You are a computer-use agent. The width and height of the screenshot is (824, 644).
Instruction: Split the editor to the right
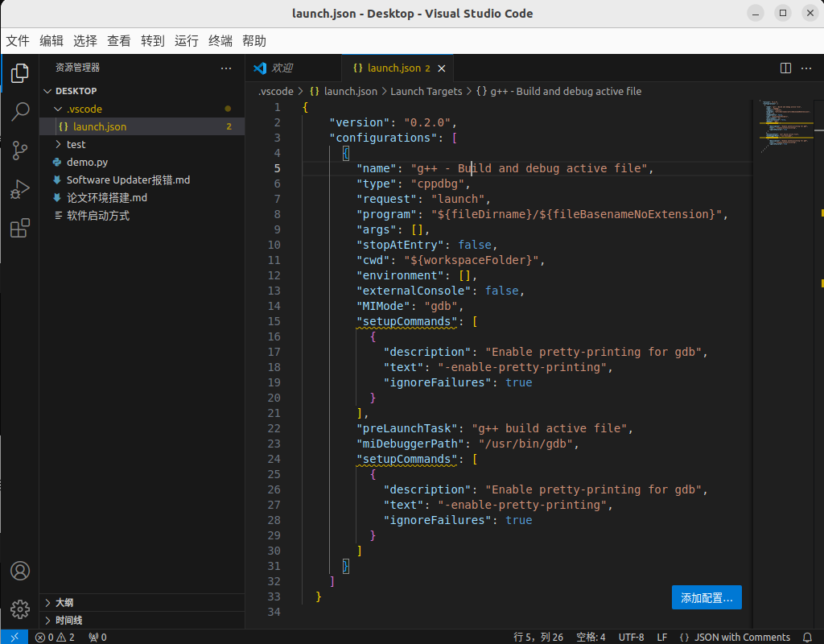coord(785,68)
